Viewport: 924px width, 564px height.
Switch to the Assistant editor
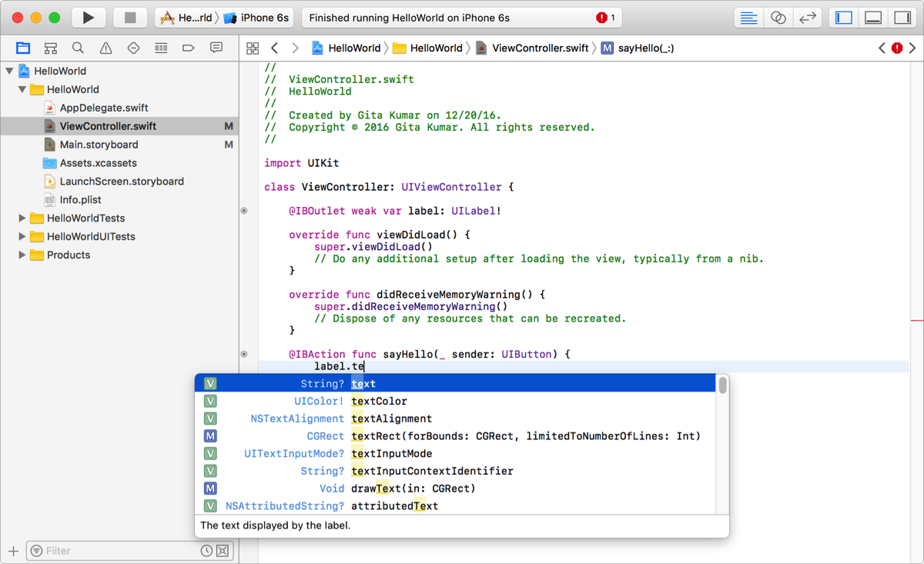click(778, 18)
